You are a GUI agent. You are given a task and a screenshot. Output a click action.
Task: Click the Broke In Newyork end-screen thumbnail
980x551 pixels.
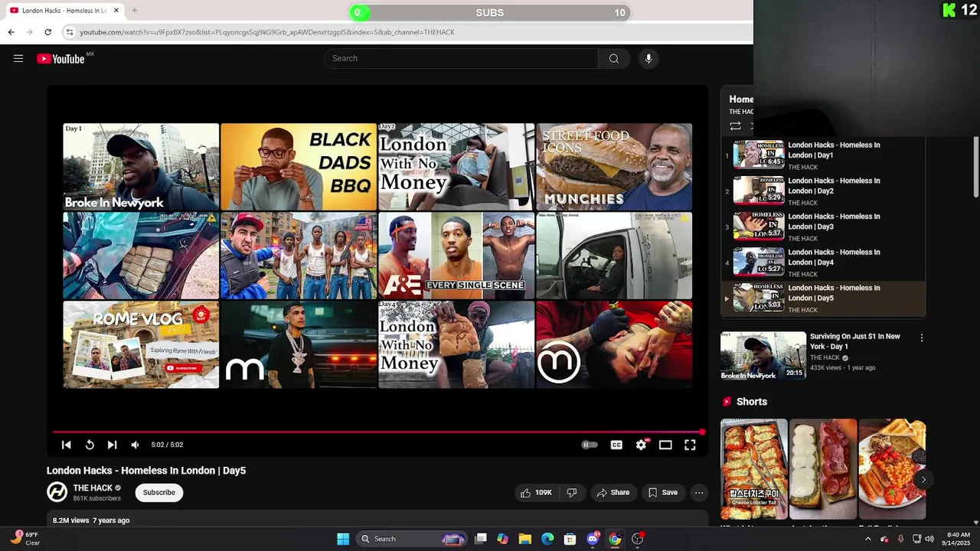(x=141, y=167)
